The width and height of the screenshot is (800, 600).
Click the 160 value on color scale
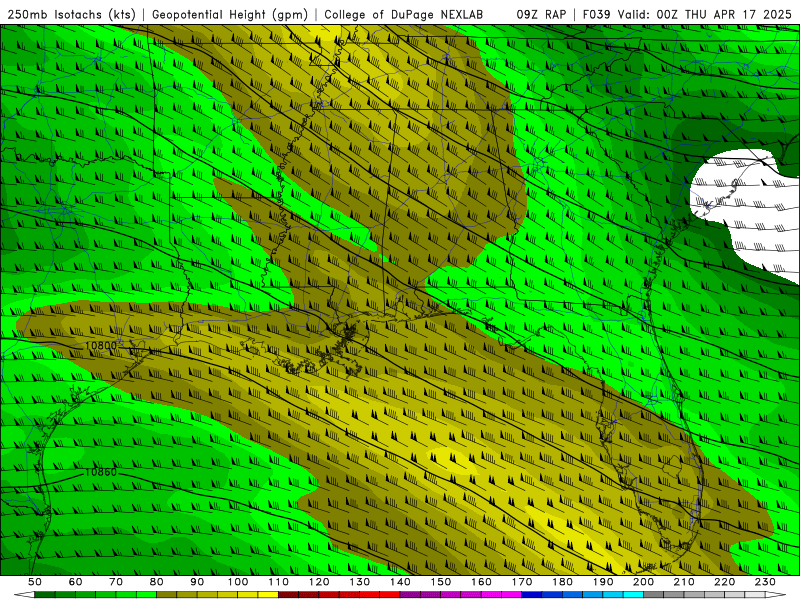(481, 582)
